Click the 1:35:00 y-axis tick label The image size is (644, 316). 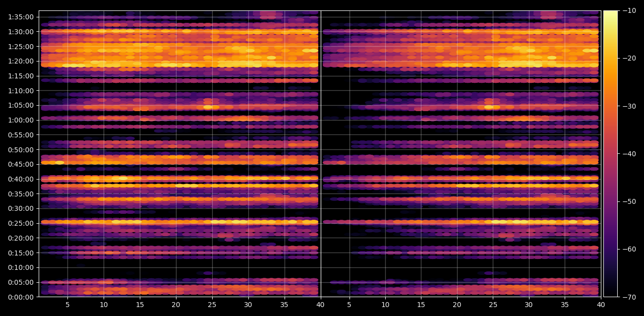21,17
